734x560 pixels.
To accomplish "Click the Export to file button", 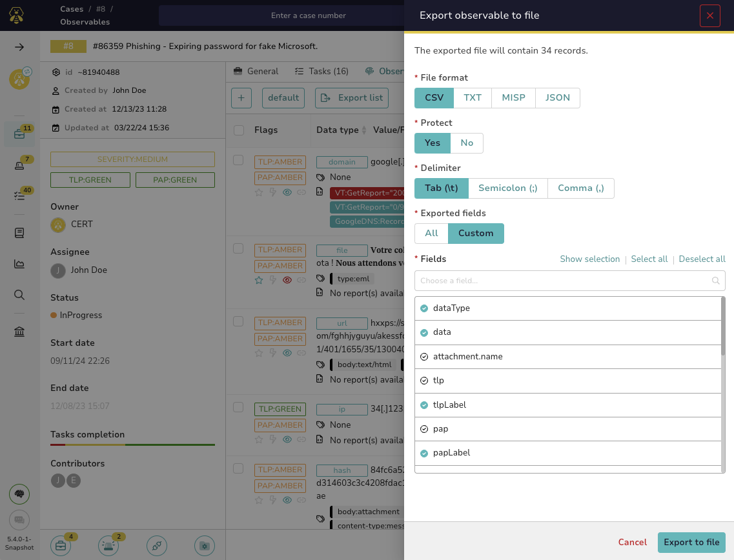I will 691,543.
